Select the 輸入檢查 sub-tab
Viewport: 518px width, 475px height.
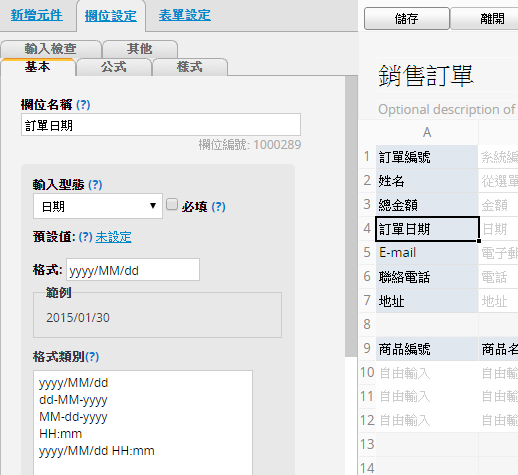pyautogui.click(x=51, y=49)
